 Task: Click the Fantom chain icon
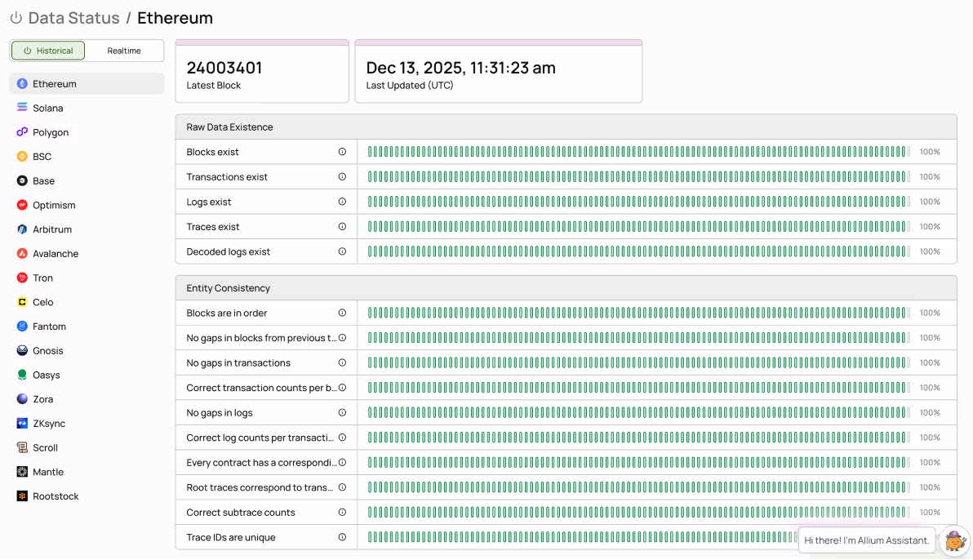[x=22, y=326]
